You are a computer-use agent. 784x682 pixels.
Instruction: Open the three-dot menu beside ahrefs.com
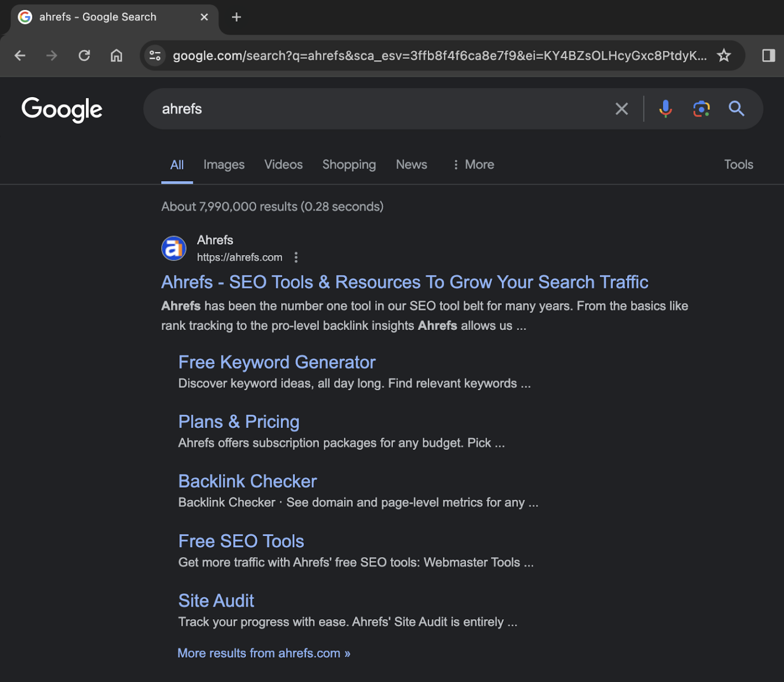point(296,258)
